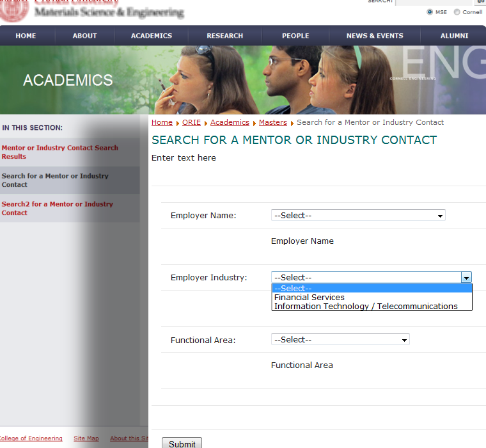Click the Masters breadcrumb link
The width and height of the screenshot is (486, 448).
[x=273, y=122]
